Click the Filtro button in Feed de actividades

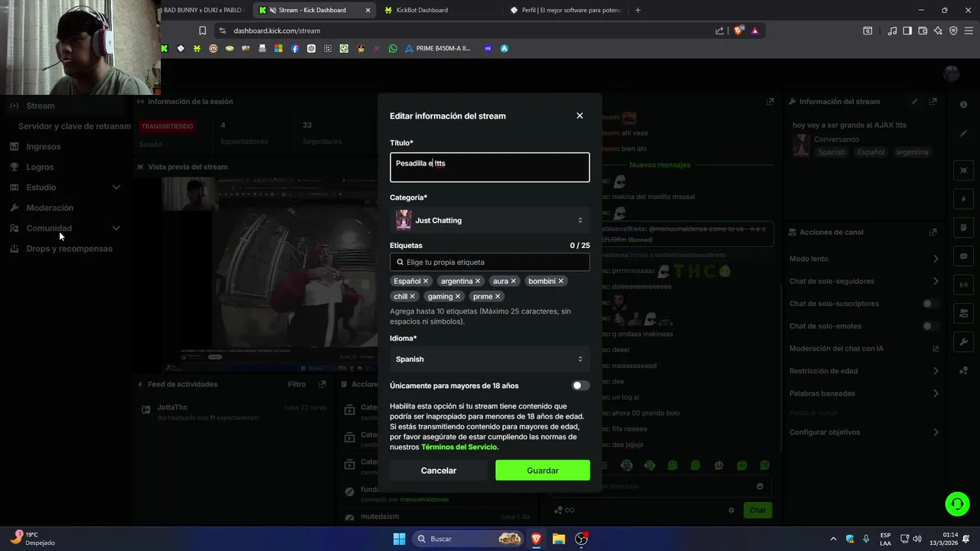point(296,384)
